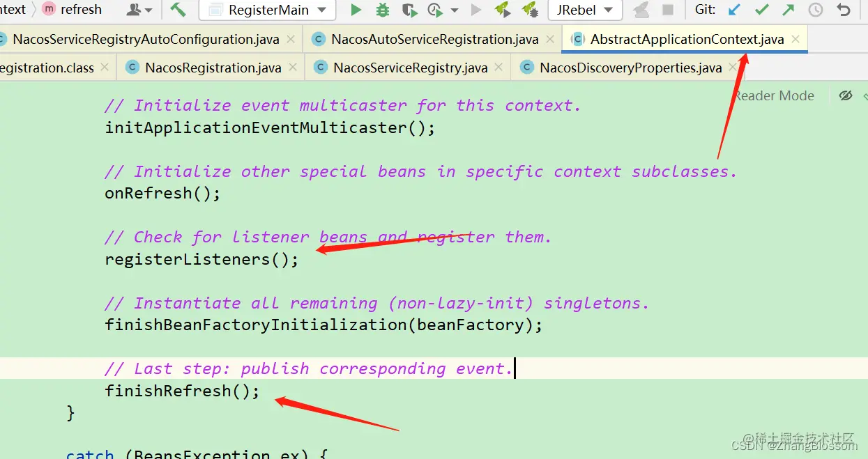868x459 pixels.
Task: Click comment 'Check for listener beans and register them.'
Action: point(328,237)
